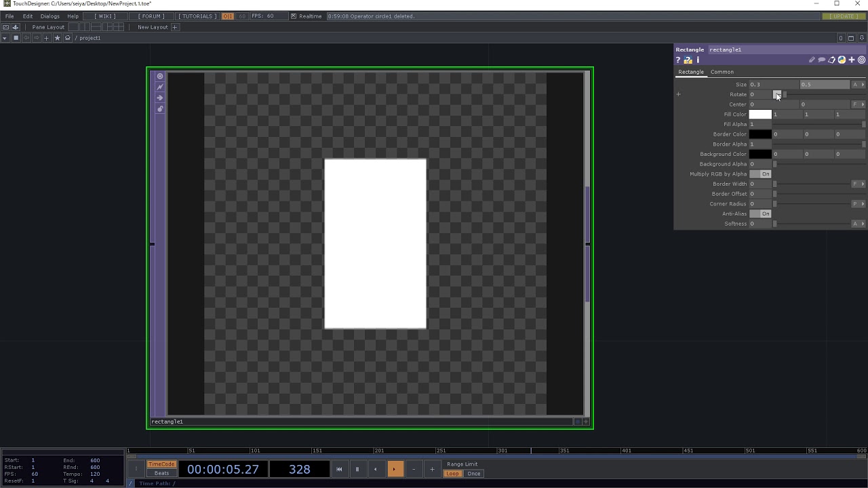This screenshot has width=868, height=488.
Task: Click the home icon in path bar
Action: point(68,38)
